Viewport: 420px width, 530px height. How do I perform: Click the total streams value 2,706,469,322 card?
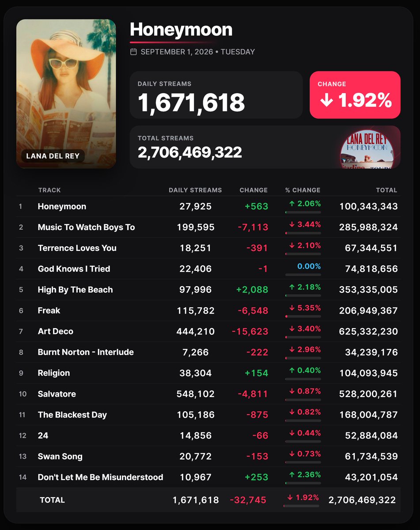click(265, 147)
